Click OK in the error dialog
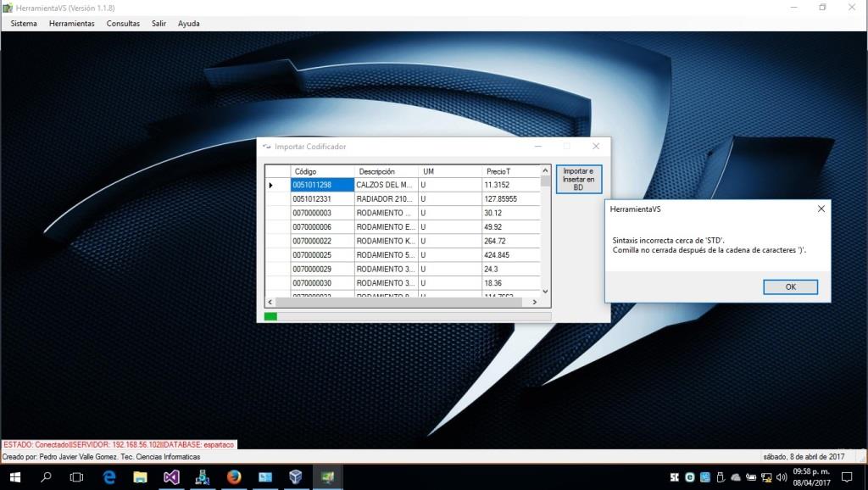Screen dimensions: 868x490 coord(790,287)
